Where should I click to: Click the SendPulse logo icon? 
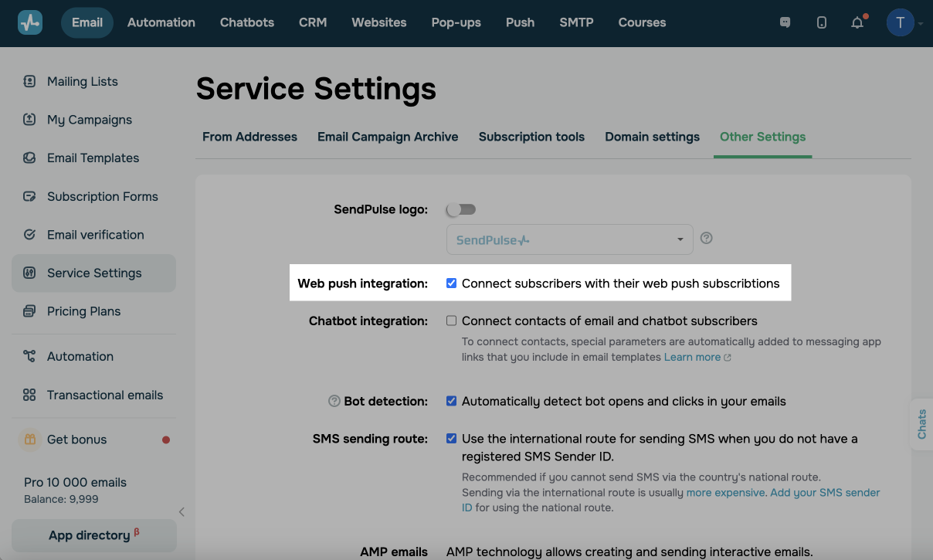[x=30, y=22]
